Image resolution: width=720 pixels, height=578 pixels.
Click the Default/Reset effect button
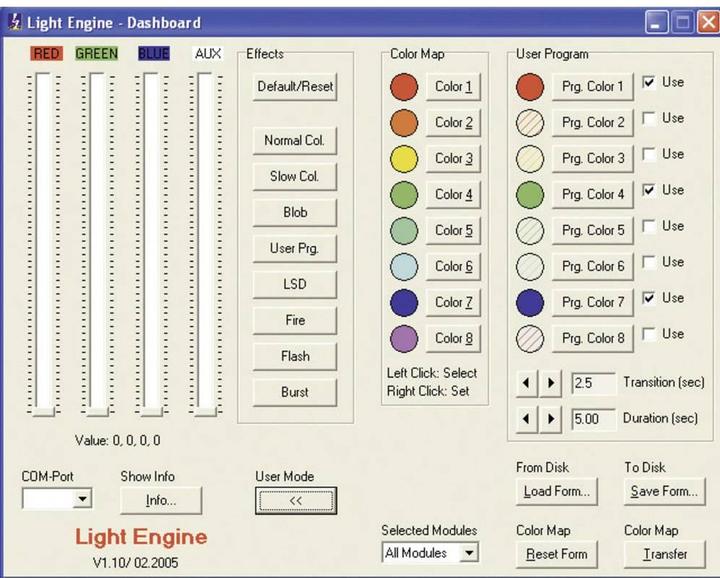295,86
